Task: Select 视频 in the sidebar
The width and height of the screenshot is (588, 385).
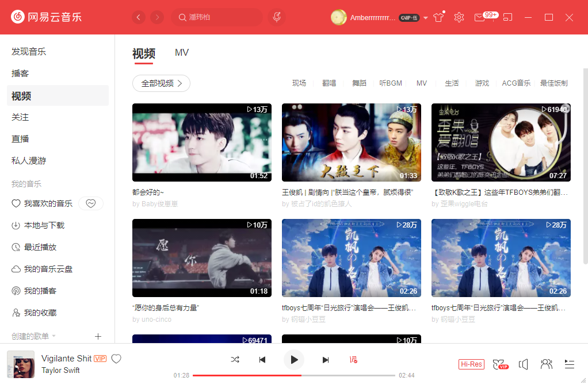Action: click(58, 95)
